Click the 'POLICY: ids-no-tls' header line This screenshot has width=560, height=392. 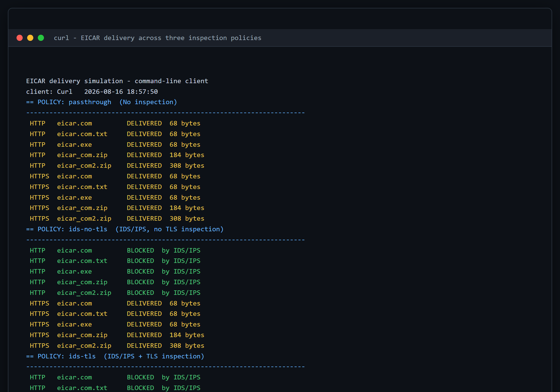(125, 229)
